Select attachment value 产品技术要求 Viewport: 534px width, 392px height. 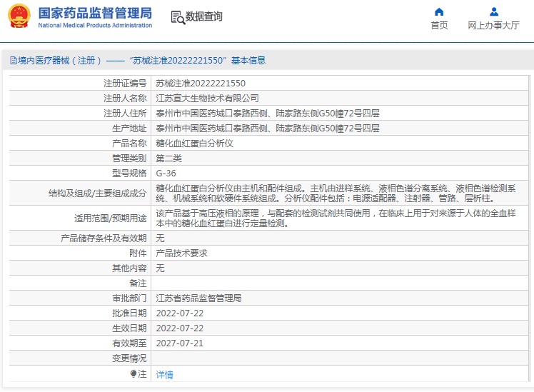pyautogui.click(x=181, y=253)
